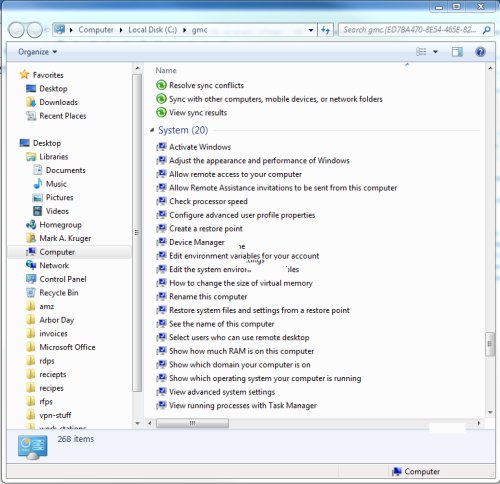Image resolution: width=500 pixels, height=484 pixels.
Task: Click 'Show which domain your computer is on'
Action: [240, 365]
